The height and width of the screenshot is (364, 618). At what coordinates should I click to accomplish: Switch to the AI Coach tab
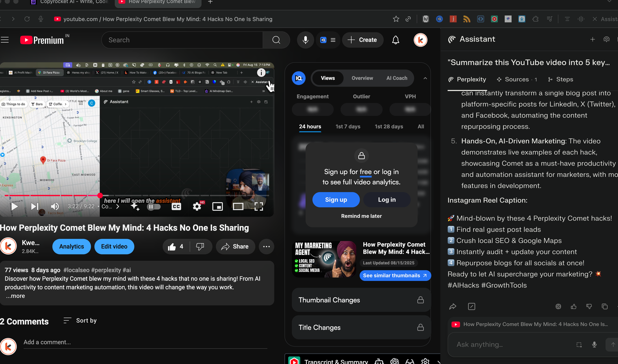point(397,78)
